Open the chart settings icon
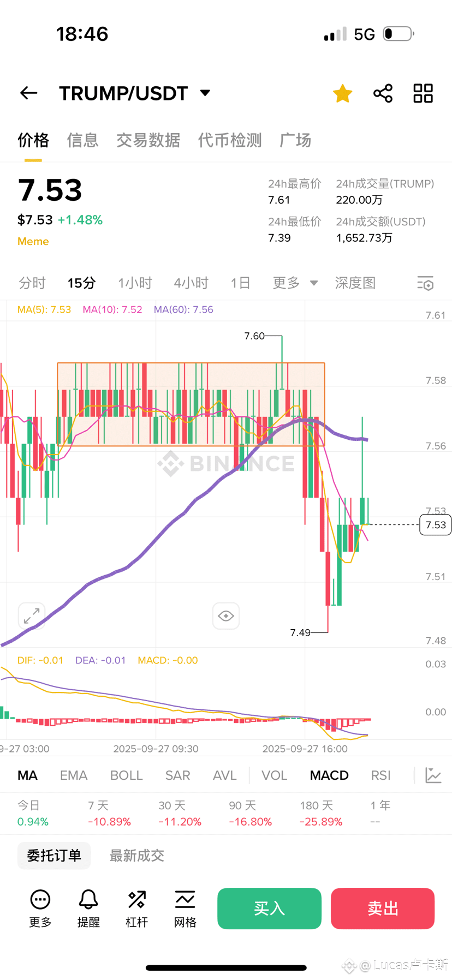452x980 pixels. pos(425,283)
